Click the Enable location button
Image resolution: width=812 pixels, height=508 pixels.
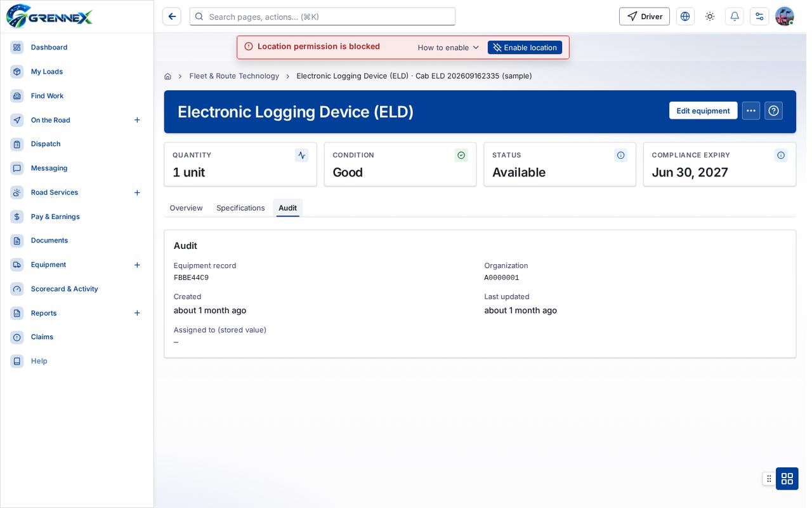click(525, 48)
